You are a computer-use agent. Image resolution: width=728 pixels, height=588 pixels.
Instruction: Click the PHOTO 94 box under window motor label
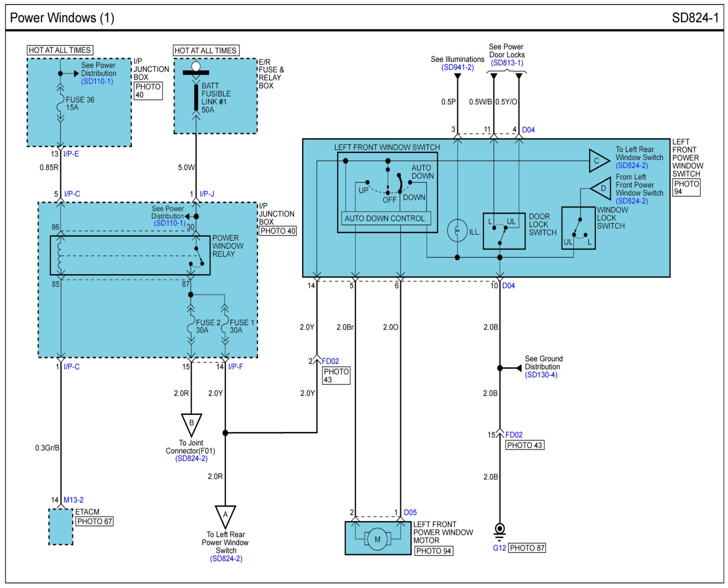pos(433,551)
